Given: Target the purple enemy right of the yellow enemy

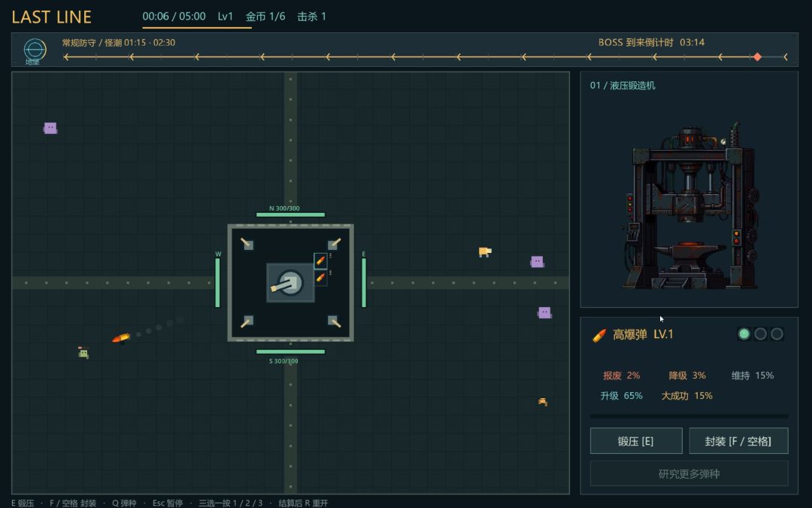Looking at the screenshot, I should tap(537, 262).
